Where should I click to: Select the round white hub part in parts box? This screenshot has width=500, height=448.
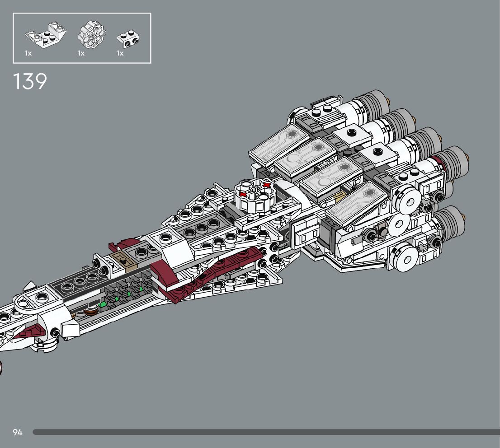[x=92, y=34]
